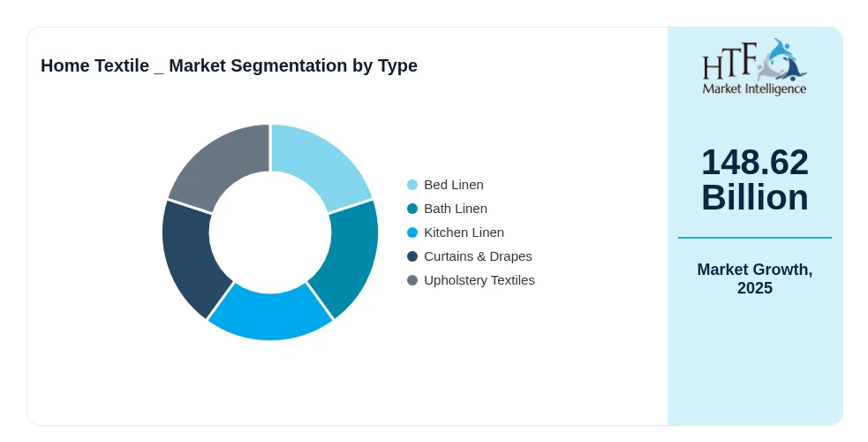
Task: Click the Kitchen Linen legend color dot
Action: click(x=412, y=232)
